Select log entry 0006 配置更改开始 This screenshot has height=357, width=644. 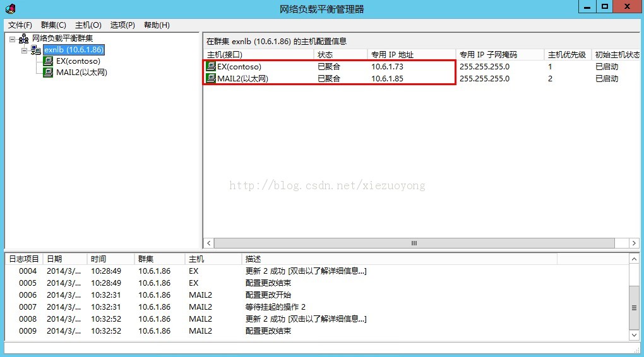point(316,295)
